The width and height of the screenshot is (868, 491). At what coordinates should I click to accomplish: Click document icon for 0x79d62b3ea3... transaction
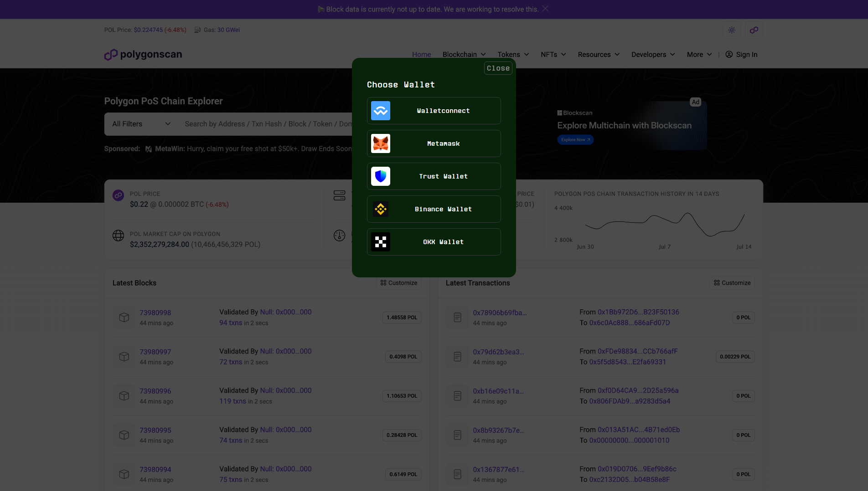pos(457,357)
